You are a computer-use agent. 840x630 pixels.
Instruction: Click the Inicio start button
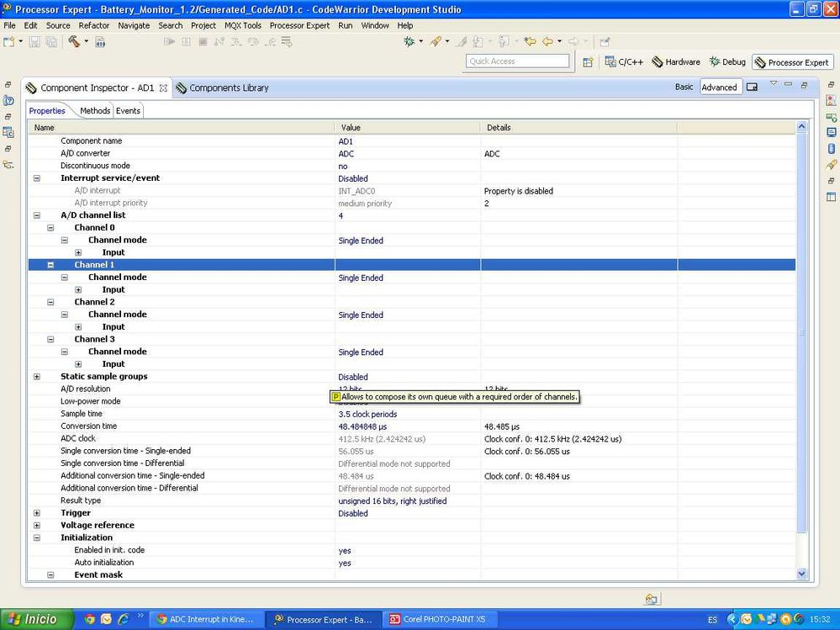click(x=36, y=619)
